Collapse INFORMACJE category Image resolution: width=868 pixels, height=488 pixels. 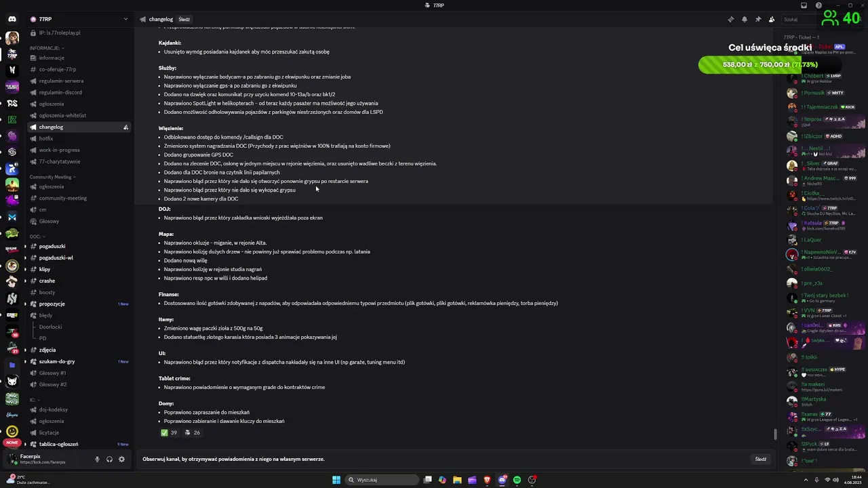point(47,48)
